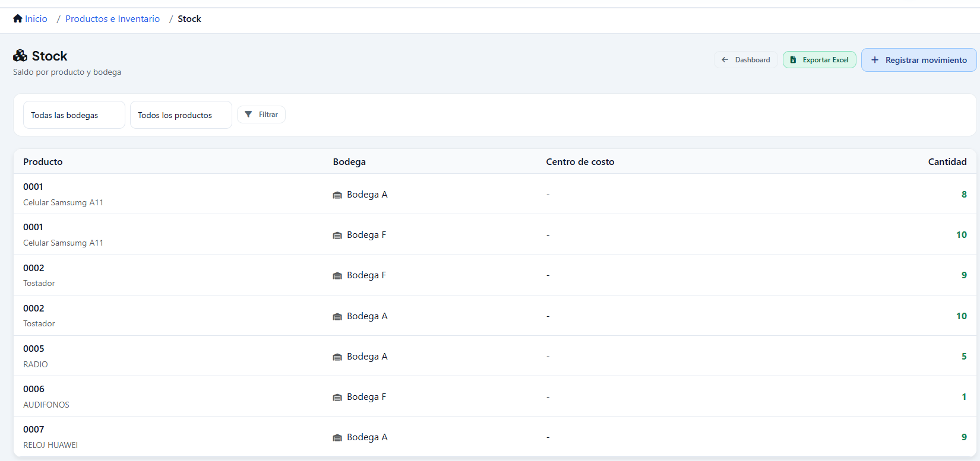Select quantity 1 in the AUDIFONOS row
Screen dimensions: 980x461
(x=964, y=396)
